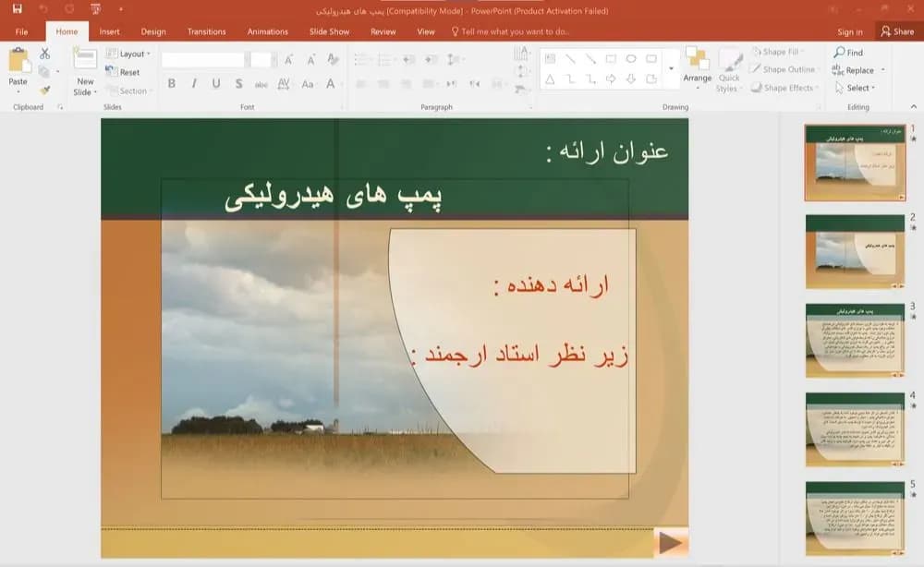Decrease font size with smaller A icon
Image resolution: width=924 pixels, height=567 pixels.
pyautogui.click(x=310, y=59)
